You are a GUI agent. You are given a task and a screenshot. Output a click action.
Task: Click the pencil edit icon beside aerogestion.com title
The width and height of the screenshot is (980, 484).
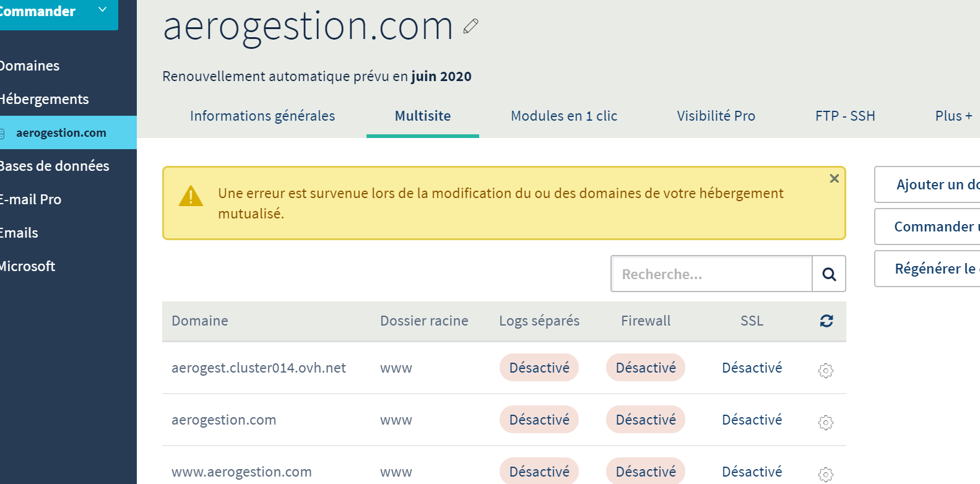point(470,26)
